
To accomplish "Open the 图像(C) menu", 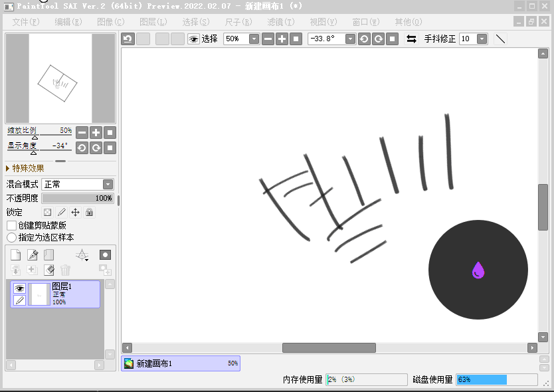I will (x=110, y=22).
